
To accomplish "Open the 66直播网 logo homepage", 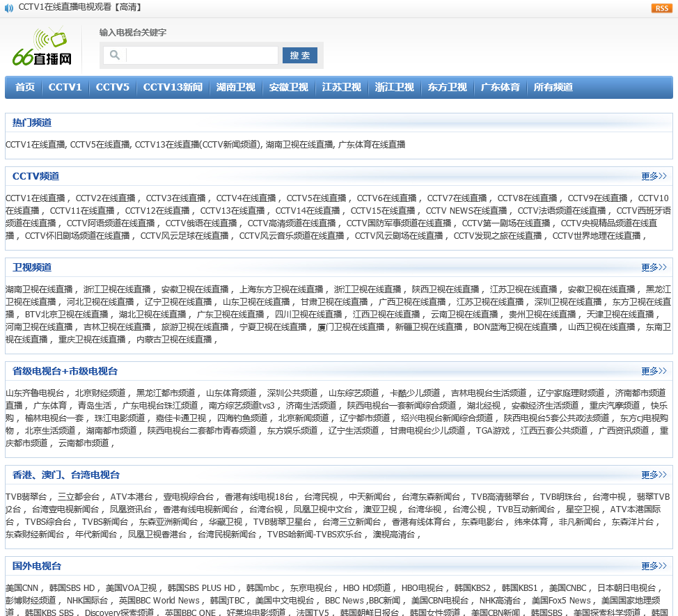I will tap(42, 47).
